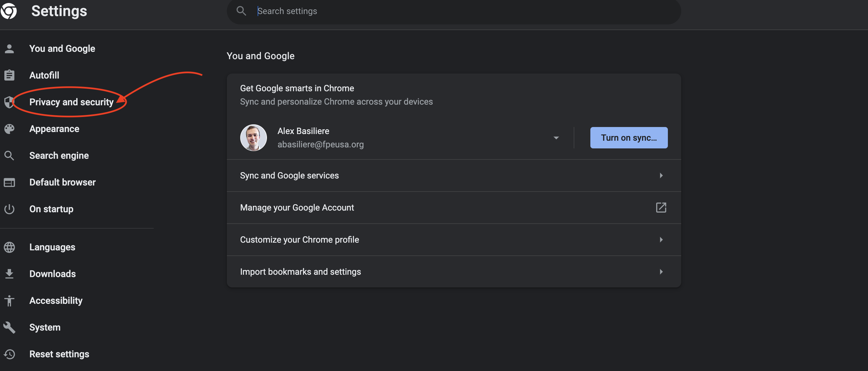
Task: Click the Default browser window icon
Action: 9,182
